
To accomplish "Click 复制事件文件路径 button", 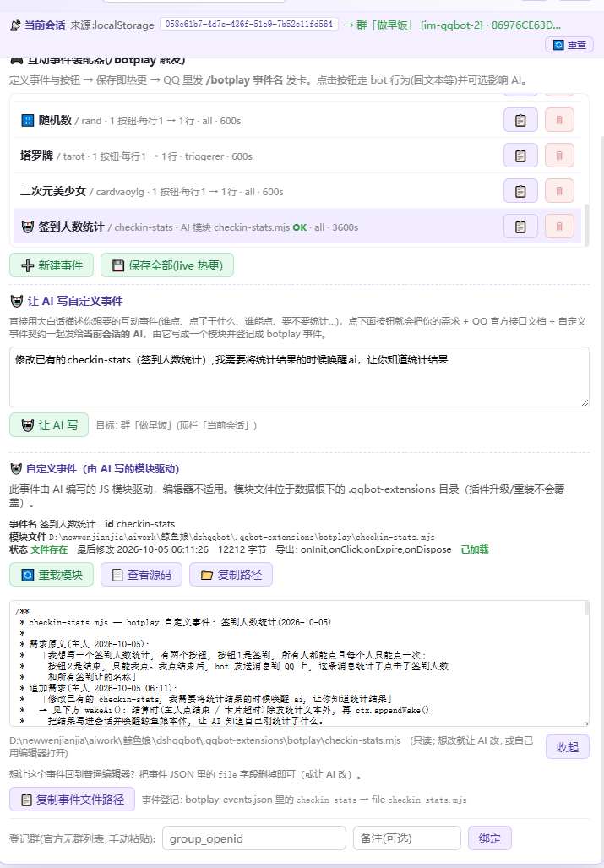I will click(x=72, y=800).
